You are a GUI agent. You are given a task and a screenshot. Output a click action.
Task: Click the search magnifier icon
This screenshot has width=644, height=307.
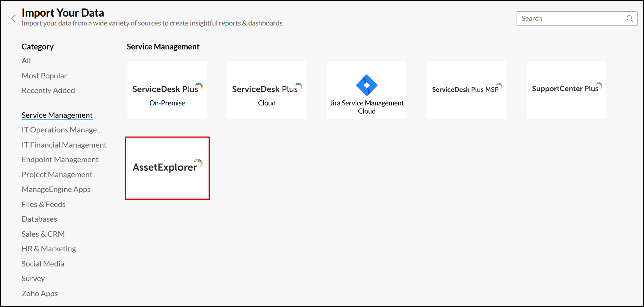pyautogui.click(x=629, y=19)
